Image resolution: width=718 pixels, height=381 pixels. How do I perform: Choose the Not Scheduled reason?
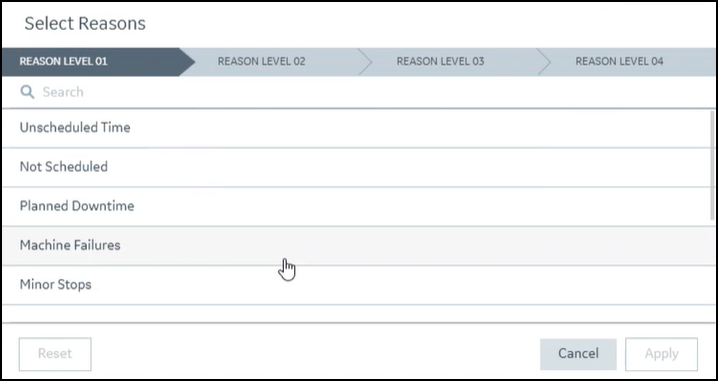[355, 167]
